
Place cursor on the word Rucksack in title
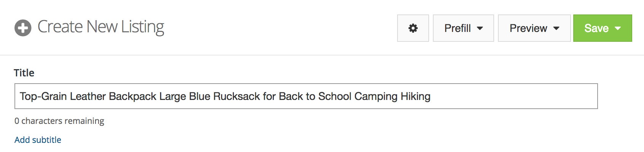237,96
